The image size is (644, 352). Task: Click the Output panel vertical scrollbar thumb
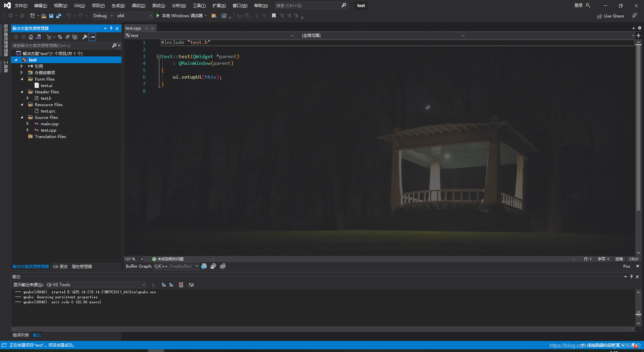(x=638, y=313)
